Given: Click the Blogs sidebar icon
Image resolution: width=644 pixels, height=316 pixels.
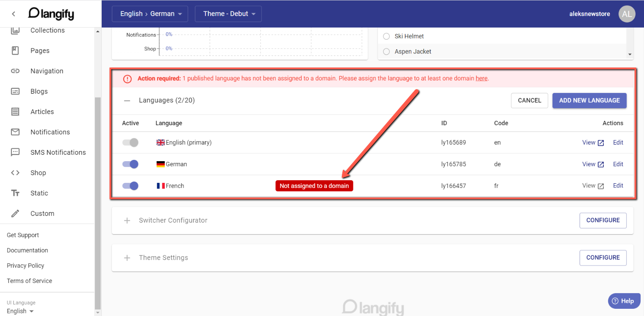Looking at the screenshot, I should [x=15, y=91].
